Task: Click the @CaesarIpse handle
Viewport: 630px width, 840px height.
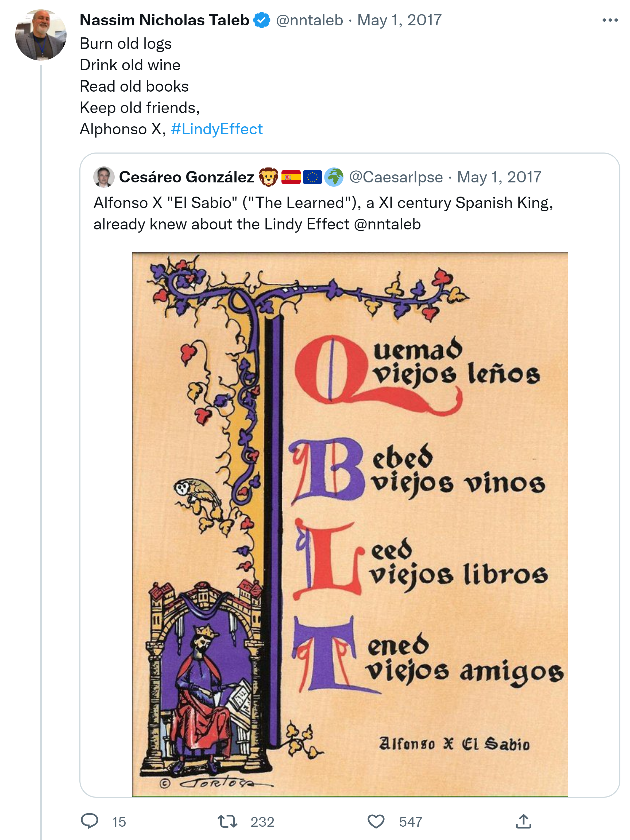Action: (396, 177)
